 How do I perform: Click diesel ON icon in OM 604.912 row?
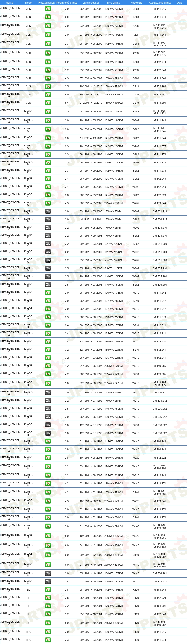(x=48, y=401)
